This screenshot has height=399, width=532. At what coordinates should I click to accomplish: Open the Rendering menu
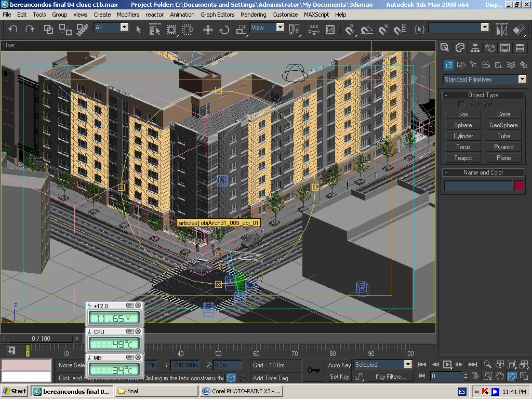pos(253,15)
